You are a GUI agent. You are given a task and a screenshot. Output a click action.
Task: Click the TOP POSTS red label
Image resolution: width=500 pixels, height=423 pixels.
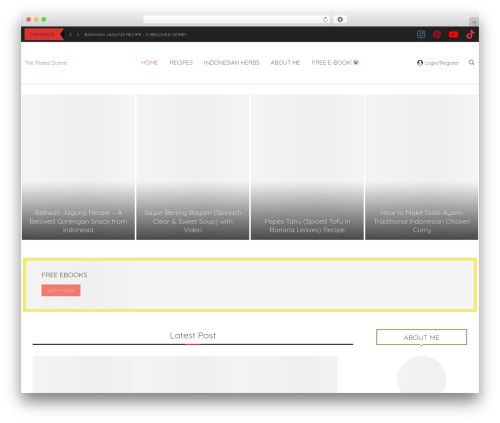click(44, 34)
